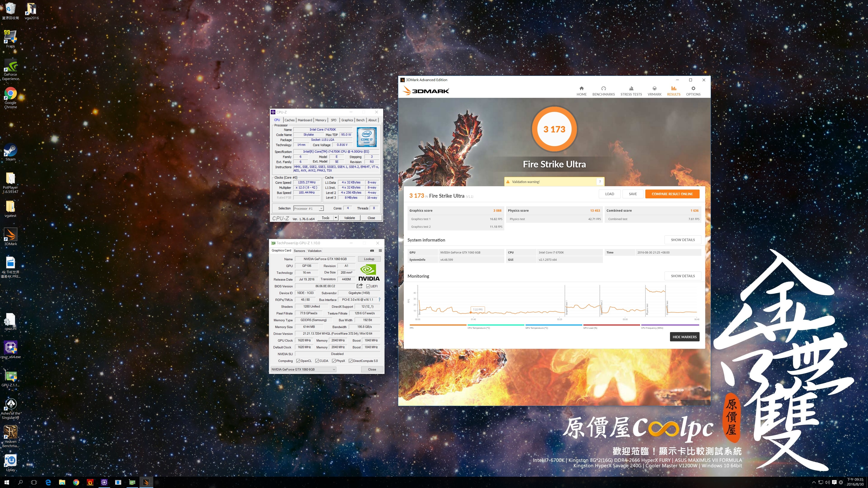Toggle DirectCompute 5.0 checkbox in GPU-Z
This screenshot has height=488, width=868.
tap(350, 361)
